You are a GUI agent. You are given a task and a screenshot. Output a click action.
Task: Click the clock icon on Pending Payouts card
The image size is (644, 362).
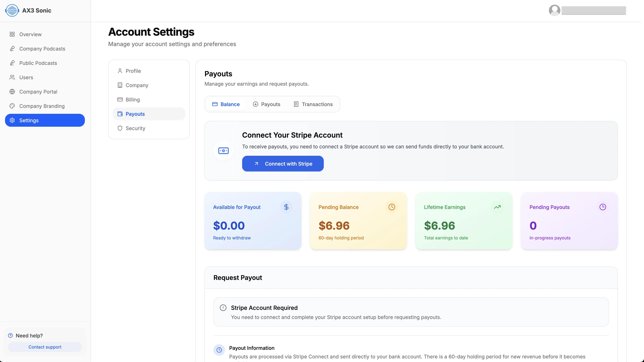pyautogui.click(x=603, y=207)
